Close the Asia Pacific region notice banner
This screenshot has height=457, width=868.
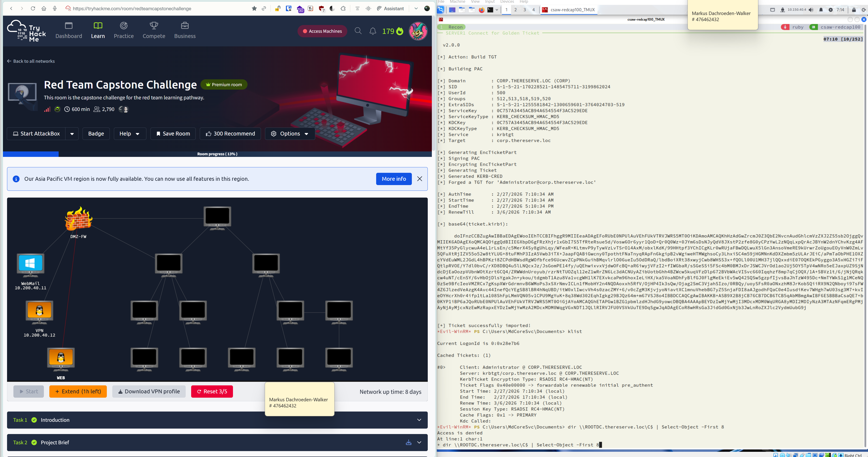(420, 179)
